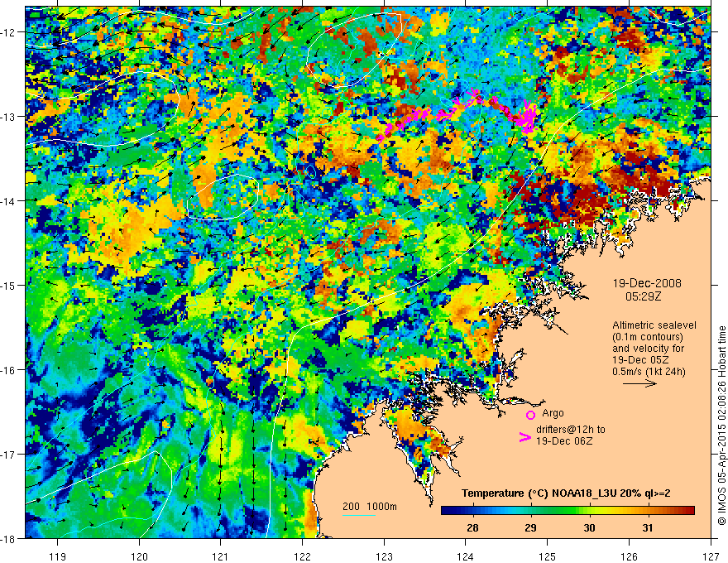The image size is (728, 563).
Task: Click the Temperature NOAA18_L3U colorbar title
Action: 566,493
